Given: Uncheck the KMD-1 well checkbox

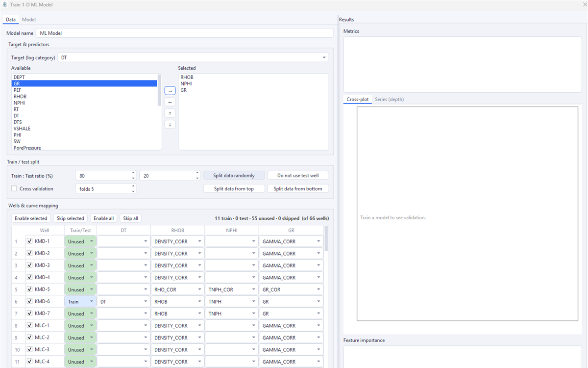Looking at the screenshot, I should [x=30, y=241].
